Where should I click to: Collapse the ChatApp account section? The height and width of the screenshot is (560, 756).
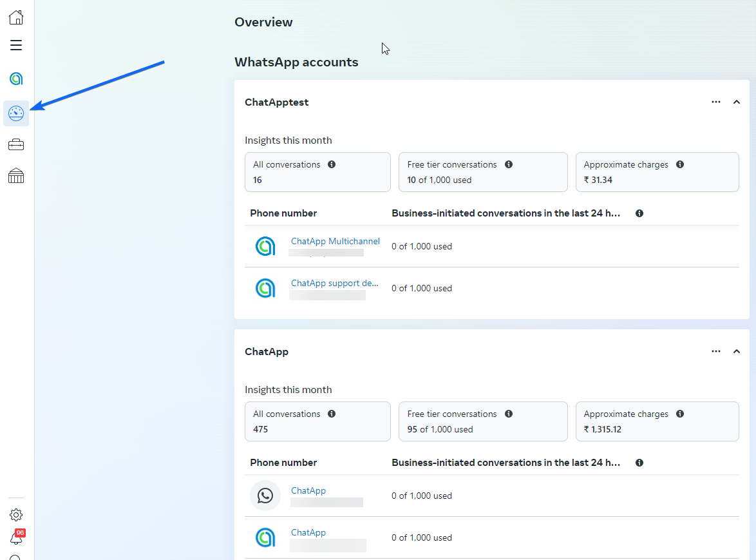[737, 351]
